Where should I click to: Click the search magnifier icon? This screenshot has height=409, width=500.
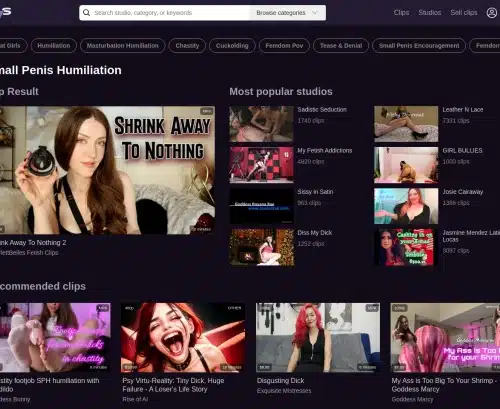click(x=86, y=13)
